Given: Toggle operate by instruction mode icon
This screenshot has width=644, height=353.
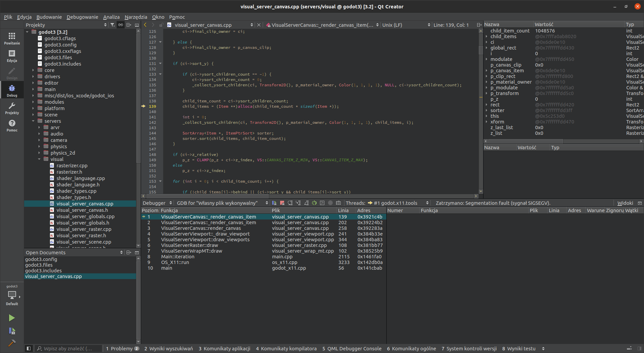Looking at the screenshot, I should [322, 203].
